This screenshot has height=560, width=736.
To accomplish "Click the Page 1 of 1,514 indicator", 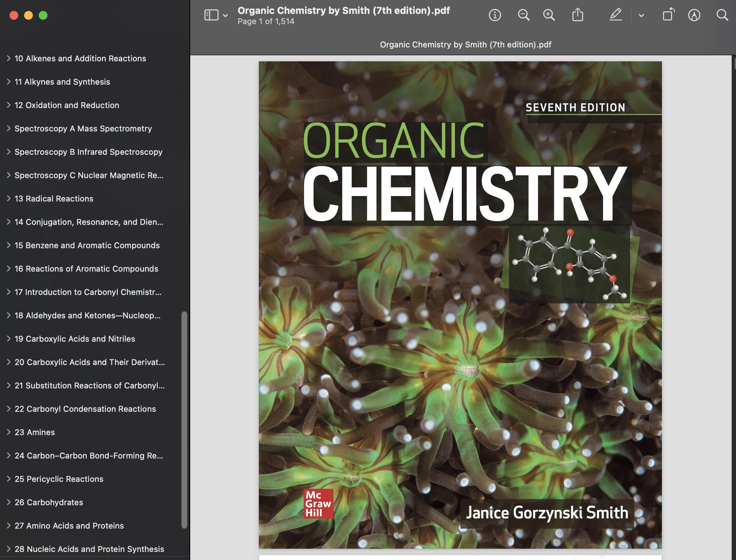I will [266, 22].
